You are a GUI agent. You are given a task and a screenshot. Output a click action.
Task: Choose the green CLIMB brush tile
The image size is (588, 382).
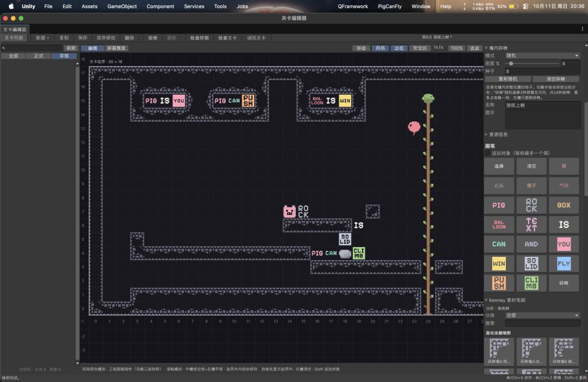click(x=531, y=283)
